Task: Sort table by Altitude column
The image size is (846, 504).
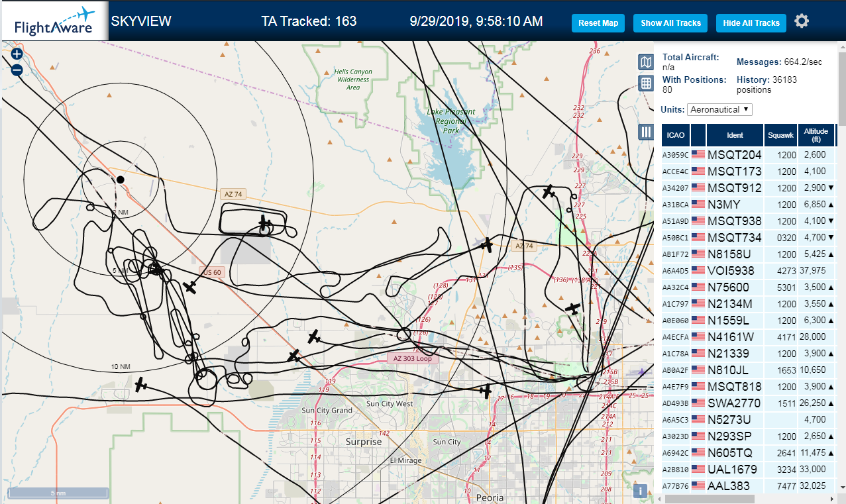Action: pyautogui.click(x=816, y=135)
